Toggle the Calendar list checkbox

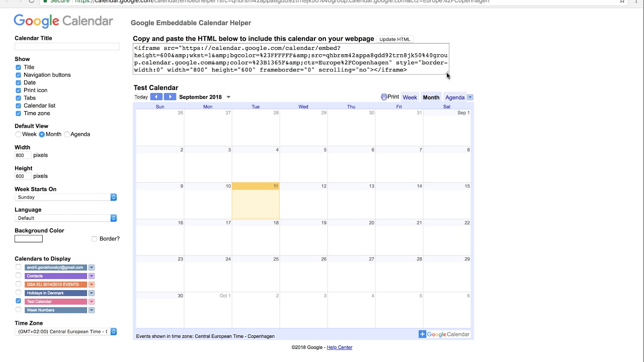point(18,106)
